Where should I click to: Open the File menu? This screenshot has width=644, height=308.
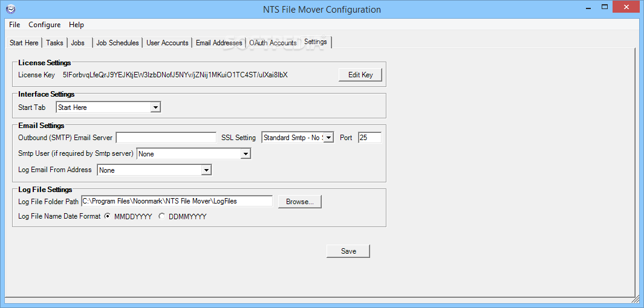point(15,25)
